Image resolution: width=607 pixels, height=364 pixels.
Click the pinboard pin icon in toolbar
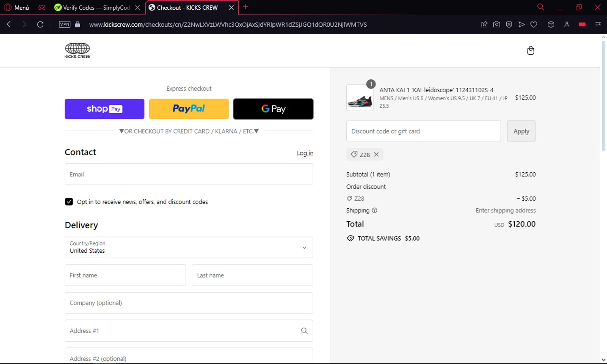pyautogui.click(x=484, y=24)
